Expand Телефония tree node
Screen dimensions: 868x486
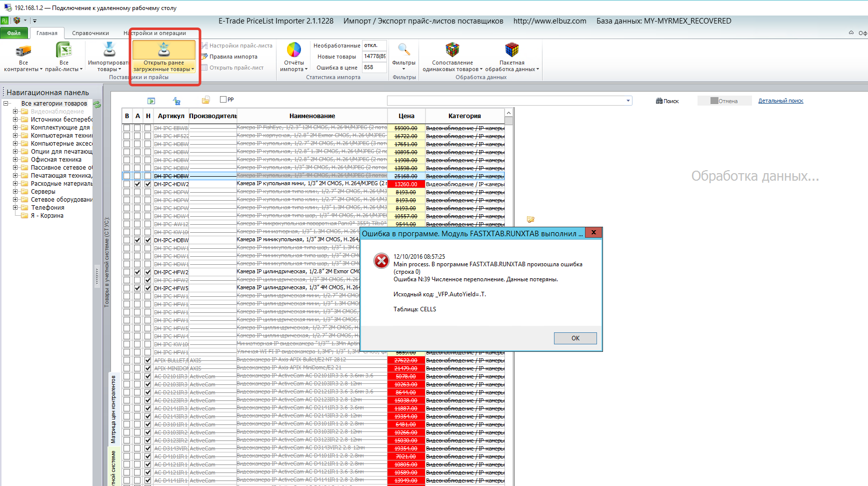15,208
